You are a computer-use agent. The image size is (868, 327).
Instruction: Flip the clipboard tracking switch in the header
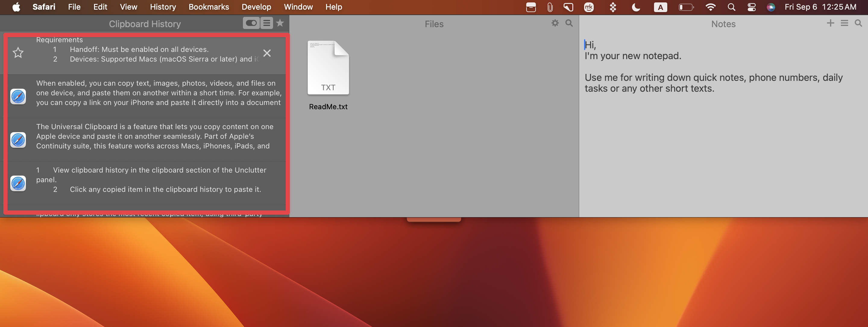[251, 23]
